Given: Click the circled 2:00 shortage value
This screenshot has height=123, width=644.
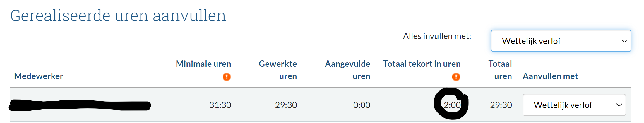Looking at the screenshot, I should [x=452, y=105].
